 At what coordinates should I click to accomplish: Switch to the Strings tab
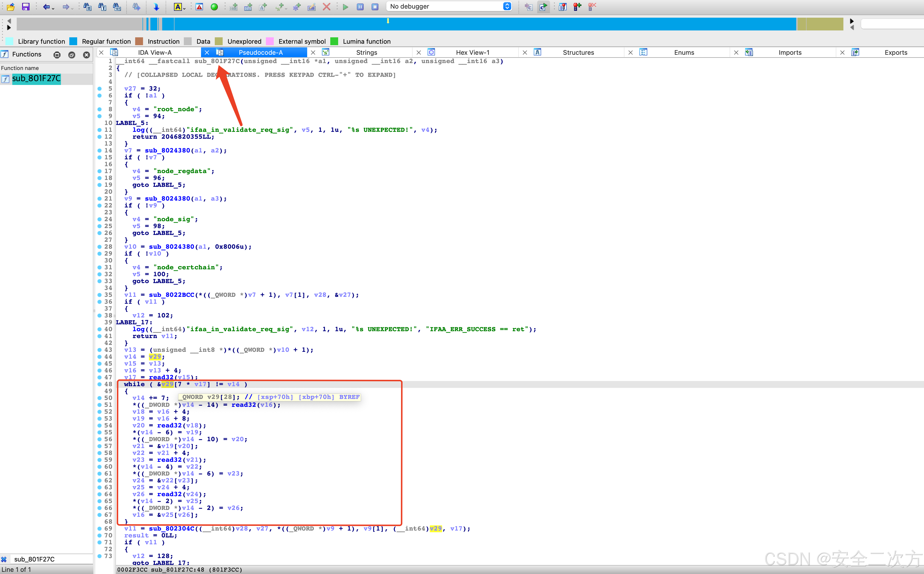[x=366, y=52]
